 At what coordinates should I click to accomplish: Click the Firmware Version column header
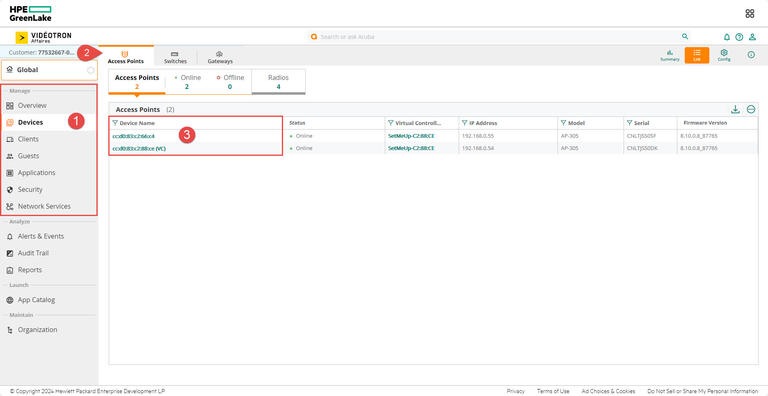705,123
